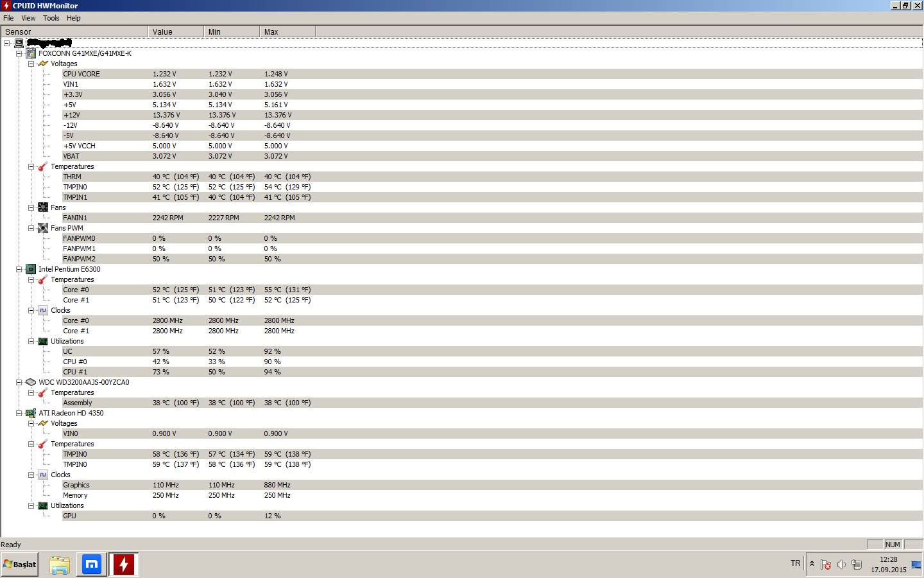Click the Başlat start button
924x578 pixels.
click(x=20, y=565)
